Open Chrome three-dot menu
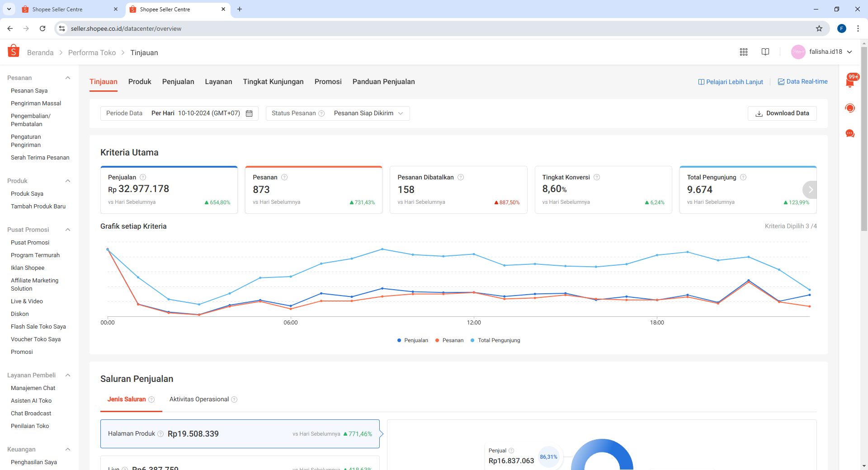 point(858,28)
